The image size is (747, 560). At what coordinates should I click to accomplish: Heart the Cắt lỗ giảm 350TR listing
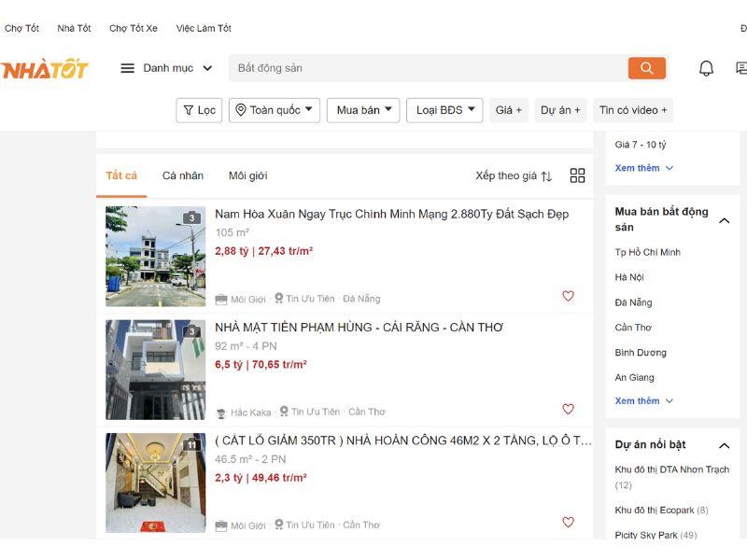[568, 522]
